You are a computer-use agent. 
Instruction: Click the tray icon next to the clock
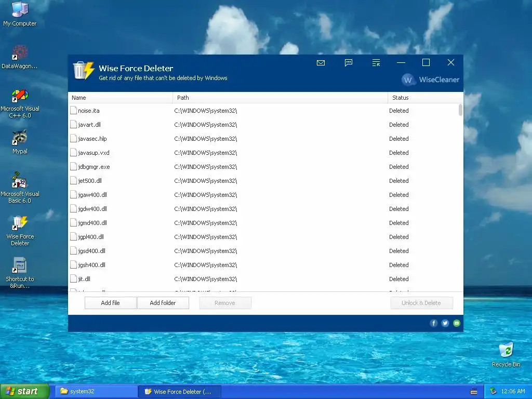(494, 391)
